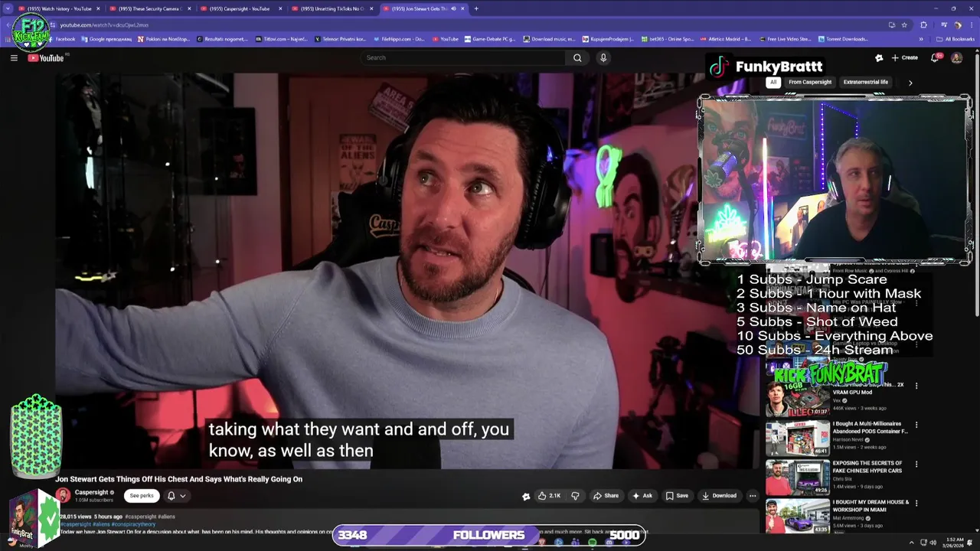Switch to Unsettling TikToks browser tab
The width and height of the screenshot is (980, 551).
coord(332,8)
